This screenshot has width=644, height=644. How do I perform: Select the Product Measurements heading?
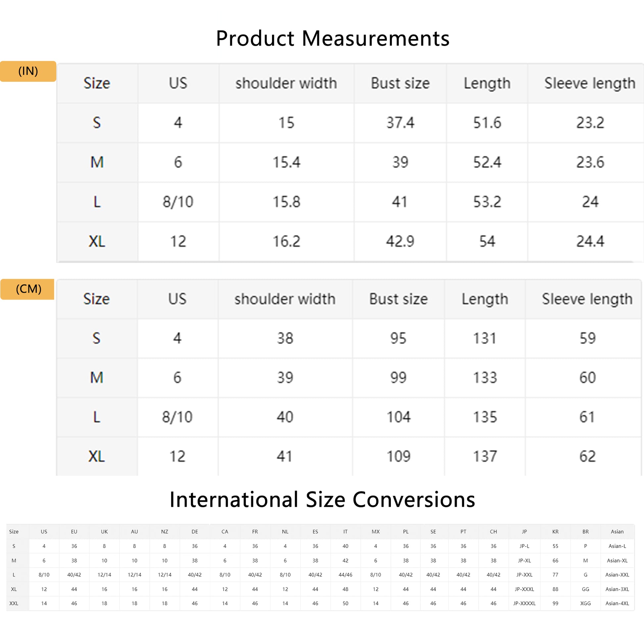coord(333,38)
